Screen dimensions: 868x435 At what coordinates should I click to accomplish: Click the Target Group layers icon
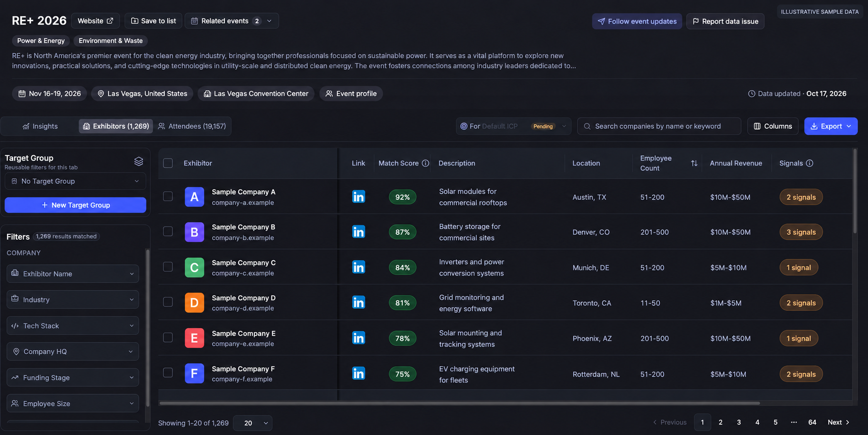click(x=139, y=161)
